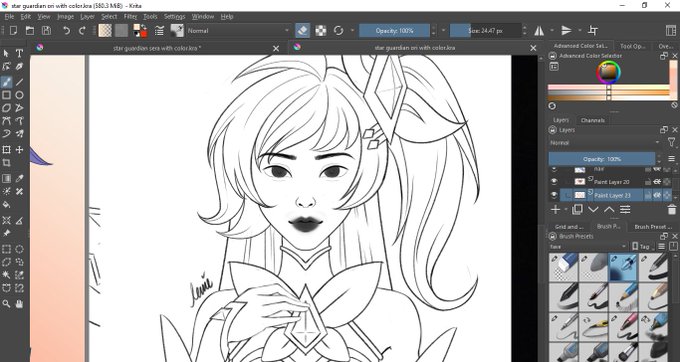
Task: Select the Elliptical Selection tool
Action: point(20,249)
